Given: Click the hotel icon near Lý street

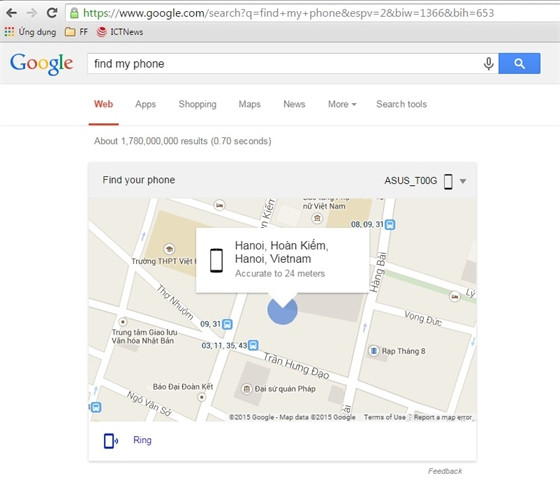Looking at the screenshot, I should pyautogui.click(x=454, y=296).
